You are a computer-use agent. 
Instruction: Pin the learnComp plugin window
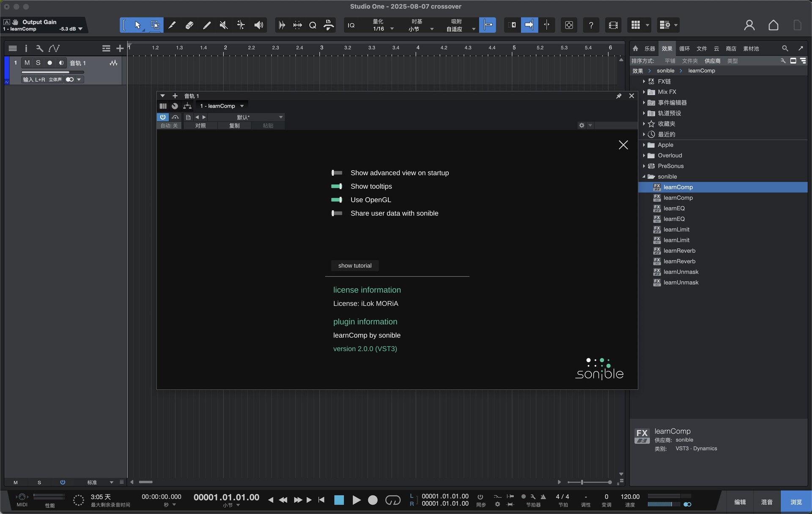[x=619, y=96]
